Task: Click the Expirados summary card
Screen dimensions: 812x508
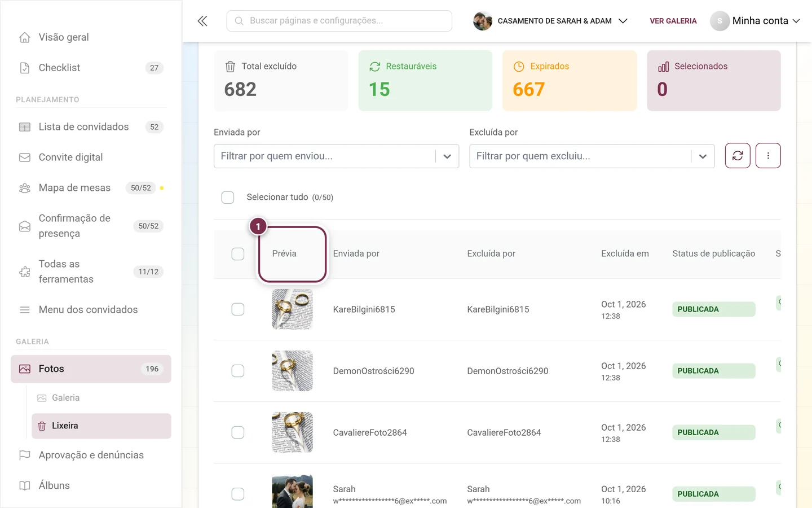Action: point(570,81)
